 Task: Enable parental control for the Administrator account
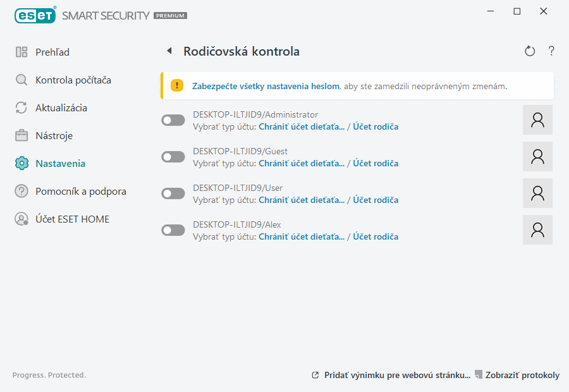point(173,120)
